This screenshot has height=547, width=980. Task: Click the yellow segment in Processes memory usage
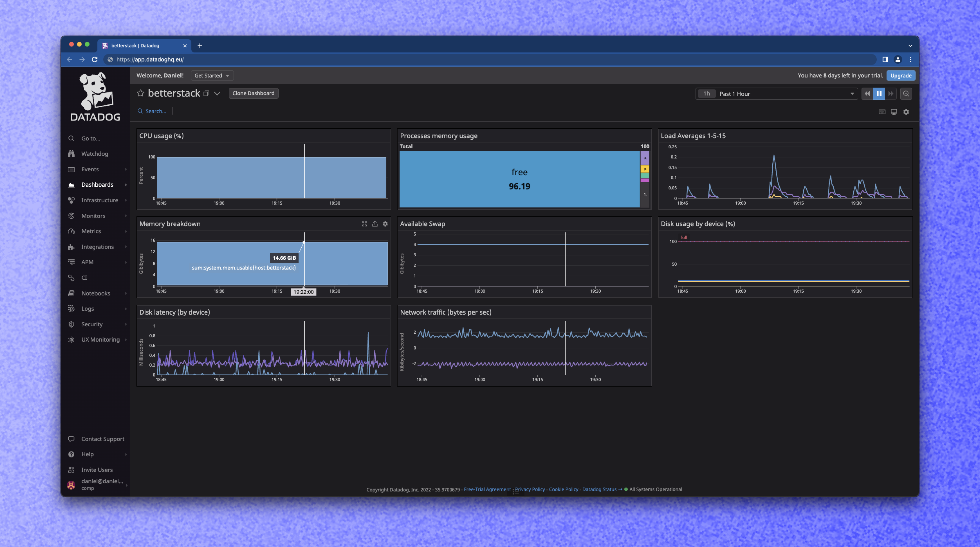tap(645, 169)
